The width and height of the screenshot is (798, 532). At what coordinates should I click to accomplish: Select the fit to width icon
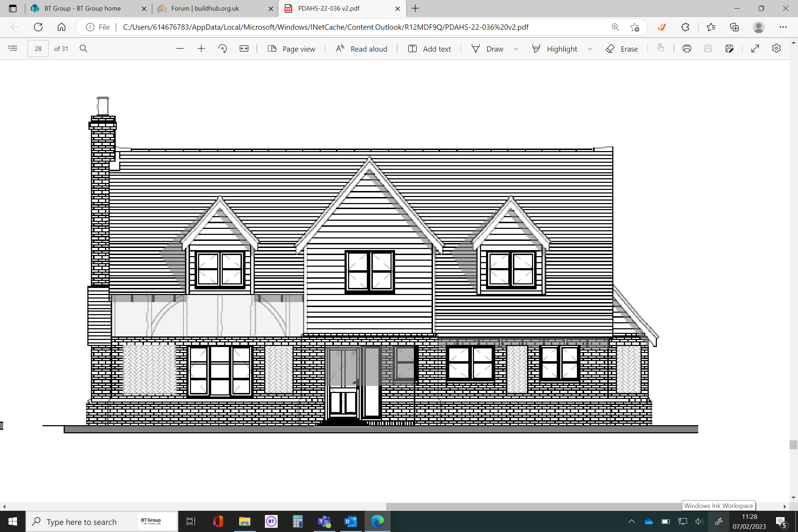[244, 48]
